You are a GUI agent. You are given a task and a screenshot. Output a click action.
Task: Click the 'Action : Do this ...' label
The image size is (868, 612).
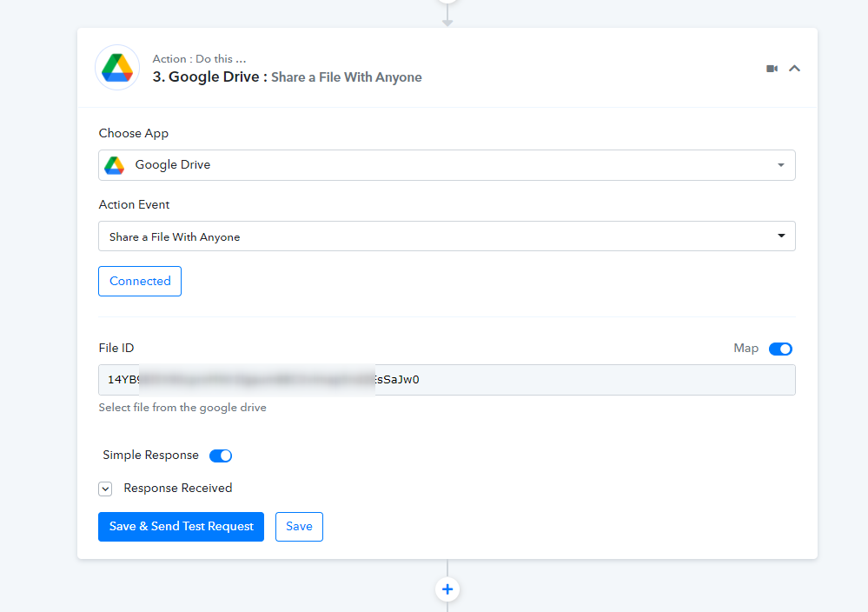click(x=199, y=59)
